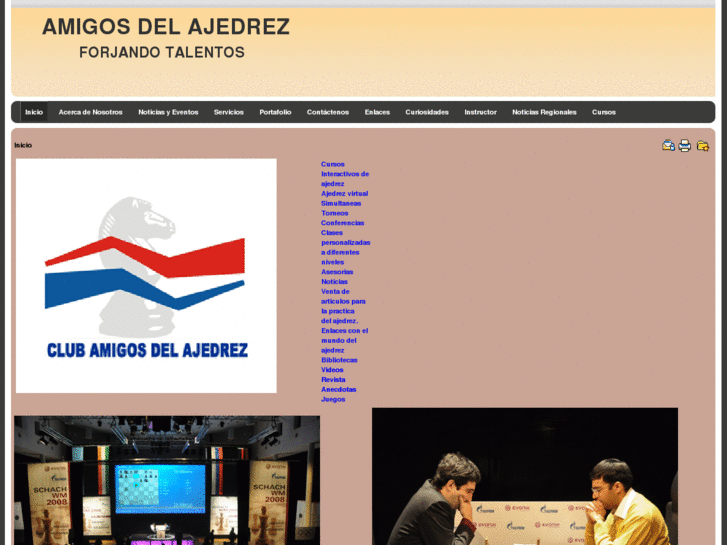Click the photo of two chess players
727x545 pixels.
[x=525, y=476]
